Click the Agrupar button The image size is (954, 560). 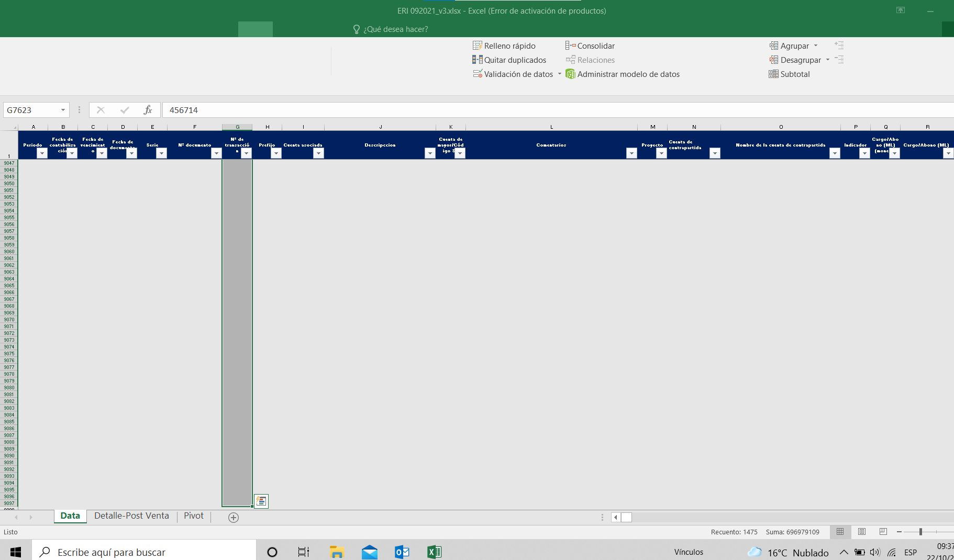point(789,46)
